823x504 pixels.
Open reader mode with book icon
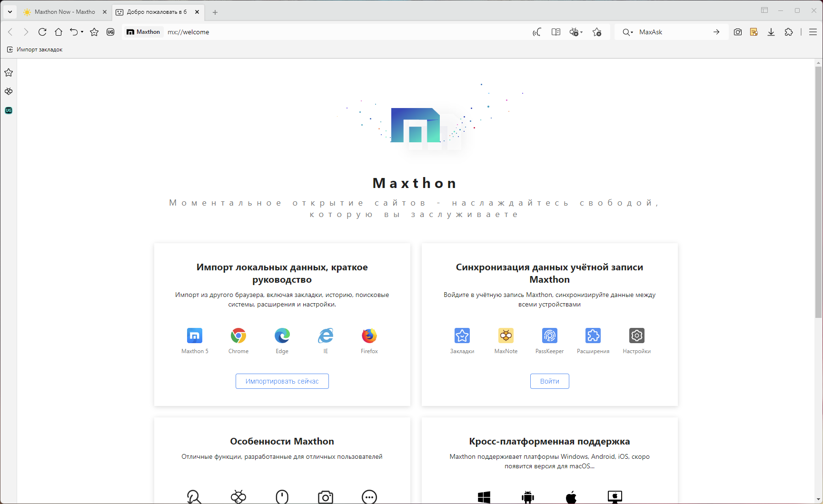pyautogui.click(x=555, y=32)
